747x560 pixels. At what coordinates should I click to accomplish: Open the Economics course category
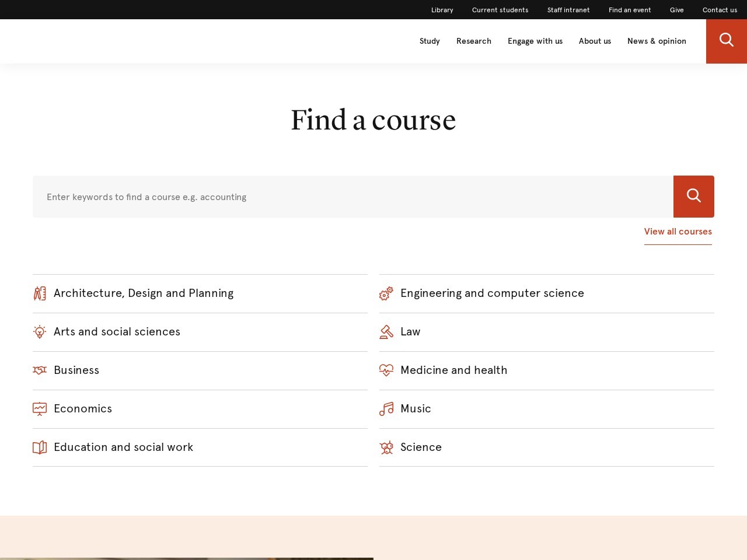click(x=200, y=409)
